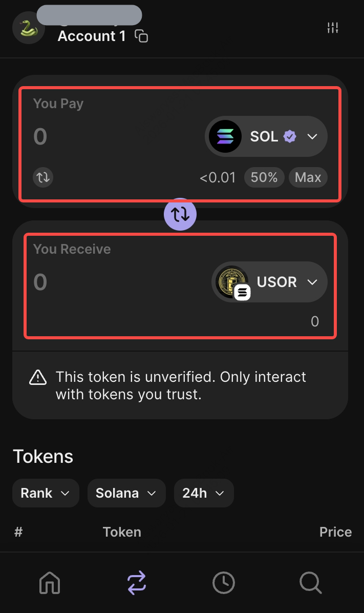Open the 24h timeframe dropdown
The width and height of the screenshot is (364, 613).
[204, 493]
